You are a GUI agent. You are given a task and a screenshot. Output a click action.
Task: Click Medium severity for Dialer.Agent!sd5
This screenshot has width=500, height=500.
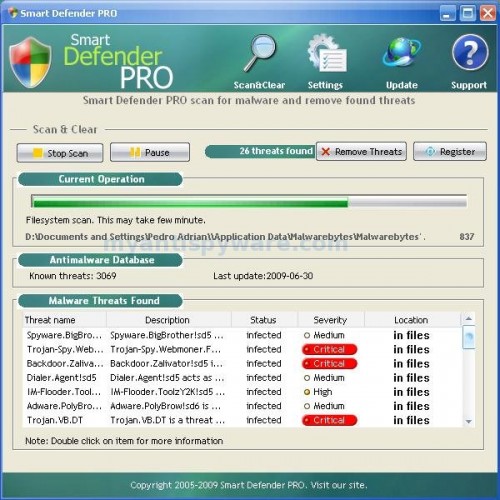click(324, 378)
